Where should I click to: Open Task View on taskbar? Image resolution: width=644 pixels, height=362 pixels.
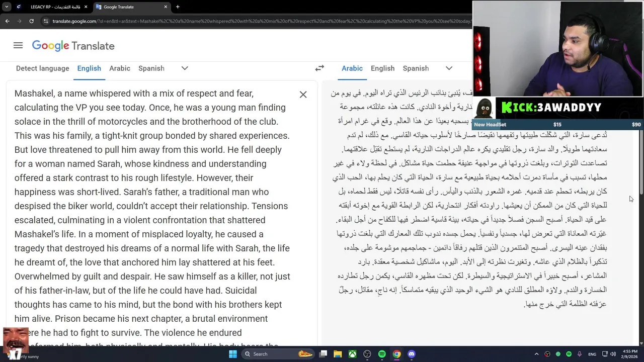tap(323, 354)
